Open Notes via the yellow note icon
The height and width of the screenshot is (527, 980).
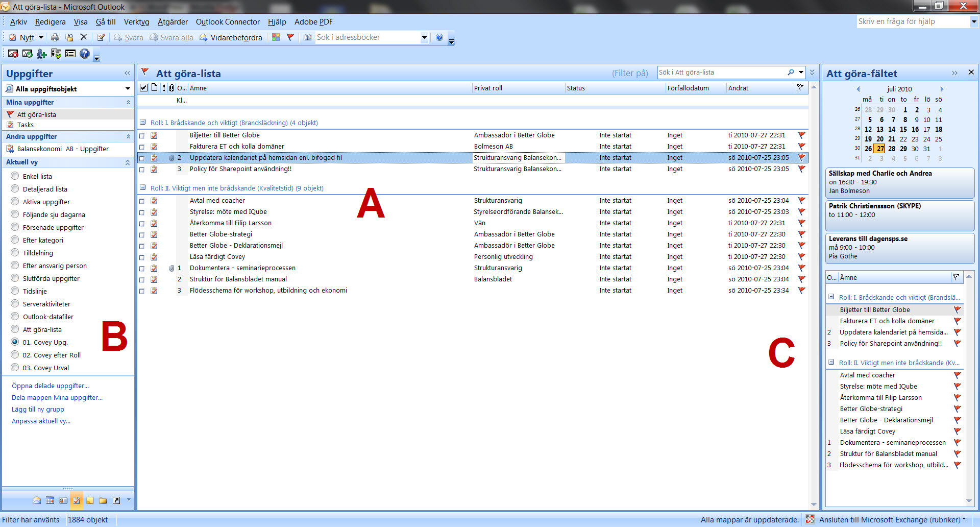(x=90, y=500)
